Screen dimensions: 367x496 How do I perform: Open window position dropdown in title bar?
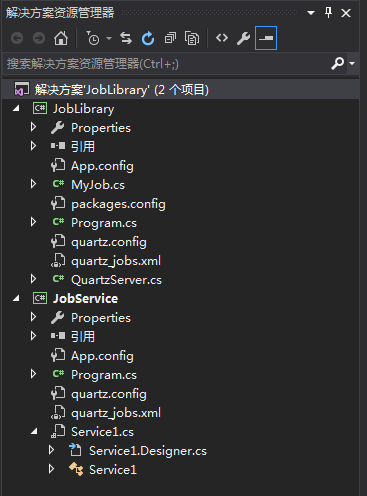click(311, 13)
